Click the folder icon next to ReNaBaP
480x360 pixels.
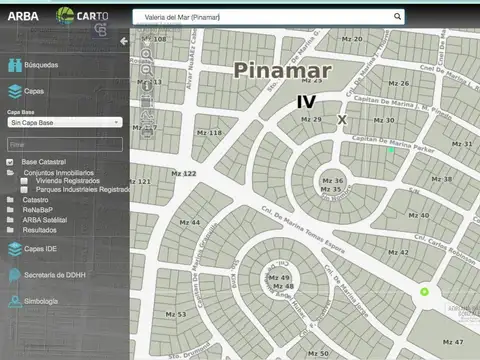coord(10,210)
